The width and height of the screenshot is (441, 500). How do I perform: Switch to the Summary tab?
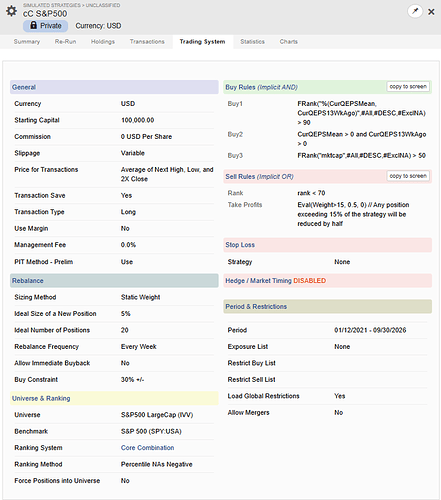pos(27,42)
